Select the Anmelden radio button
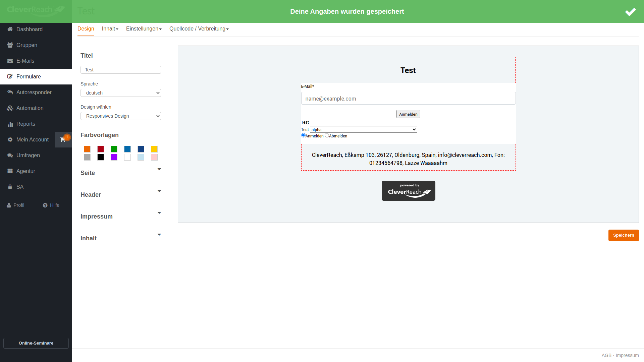 coord(303,135)
